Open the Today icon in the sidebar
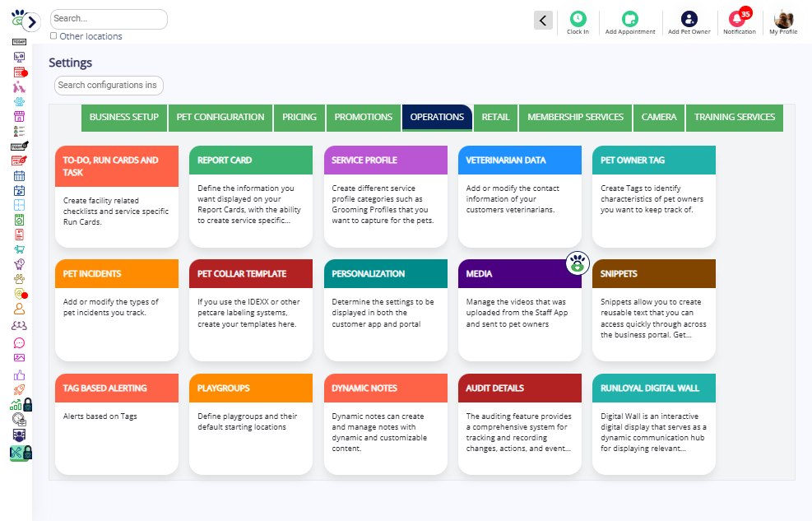The image size is (812, 521). click(x=19, y=42)
